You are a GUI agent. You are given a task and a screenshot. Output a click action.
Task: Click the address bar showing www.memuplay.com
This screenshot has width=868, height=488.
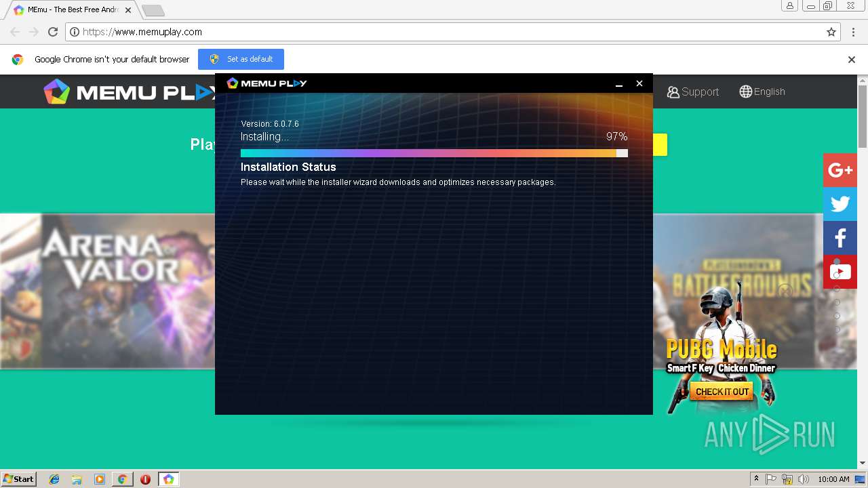coord(453,32)
